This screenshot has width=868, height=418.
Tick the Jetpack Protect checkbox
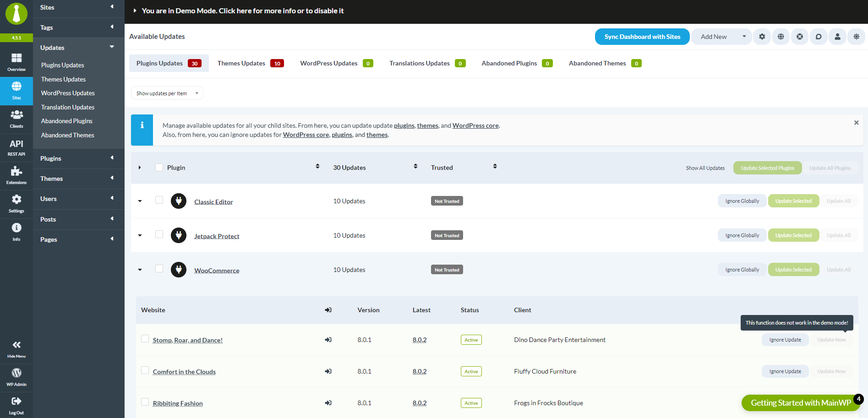click(159, 234)
